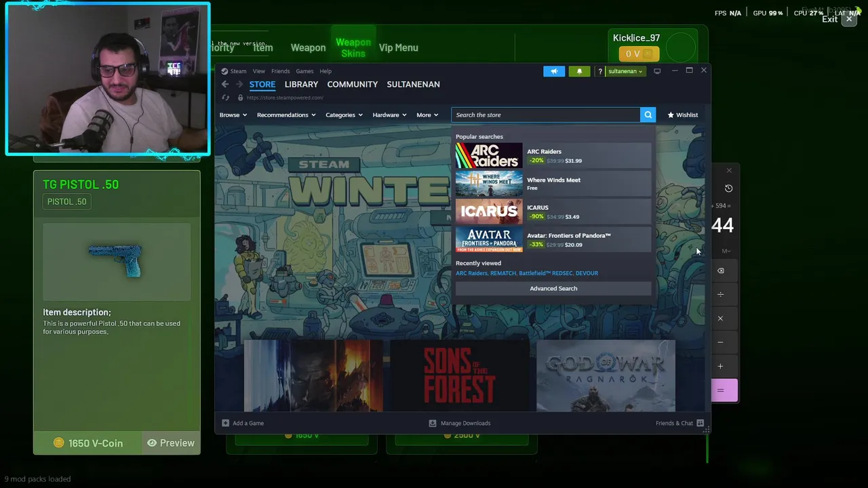
Task: Select ARC Raiders popular search result
Action: point(553,156)
